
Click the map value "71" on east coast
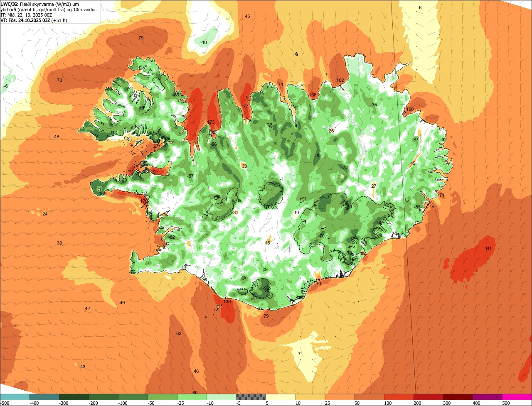[442, 195]
